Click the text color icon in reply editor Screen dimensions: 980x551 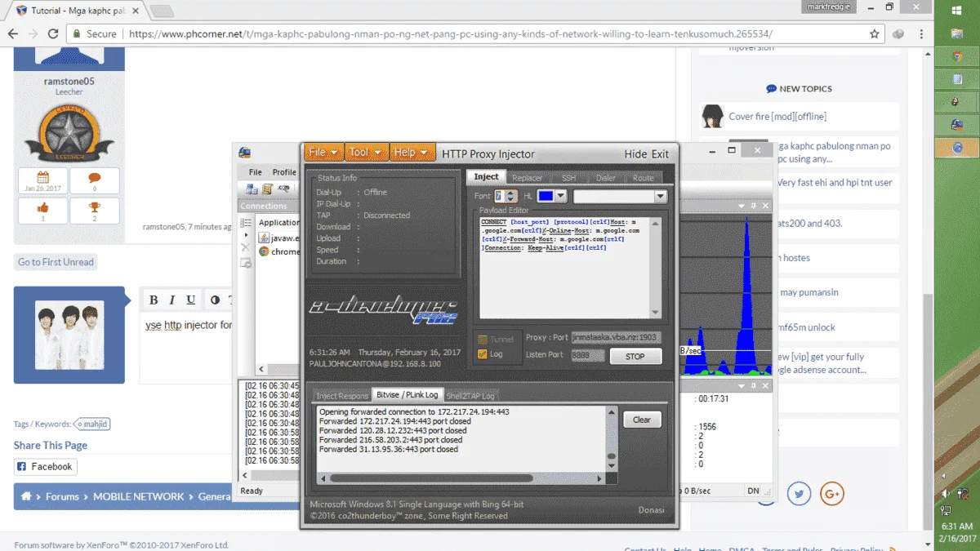pyautogui.click(x=215, y=300)
